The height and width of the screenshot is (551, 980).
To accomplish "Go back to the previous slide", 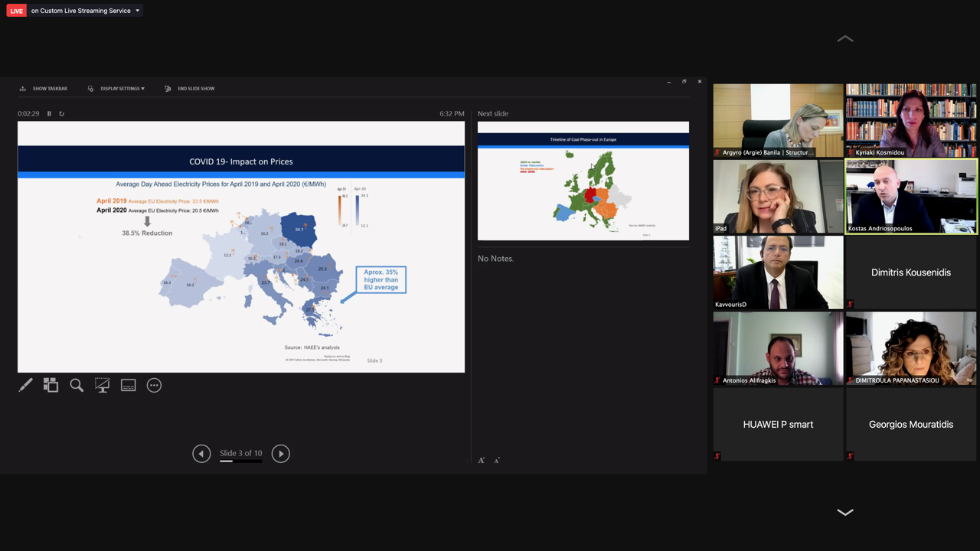I will point(201,454).
